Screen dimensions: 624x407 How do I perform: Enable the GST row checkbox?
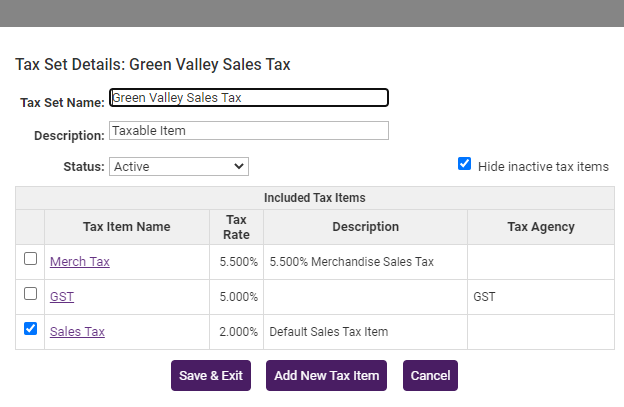[x=30, y=294]
